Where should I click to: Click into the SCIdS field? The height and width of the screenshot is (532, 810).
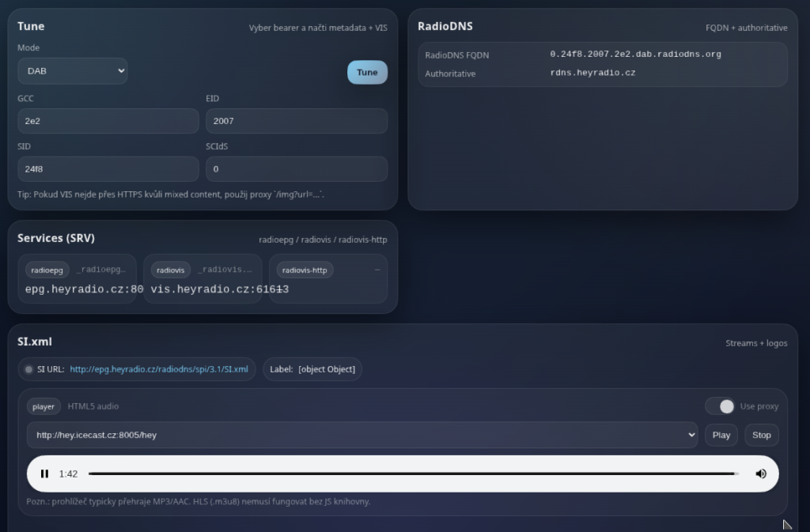(x=296, y=169)
